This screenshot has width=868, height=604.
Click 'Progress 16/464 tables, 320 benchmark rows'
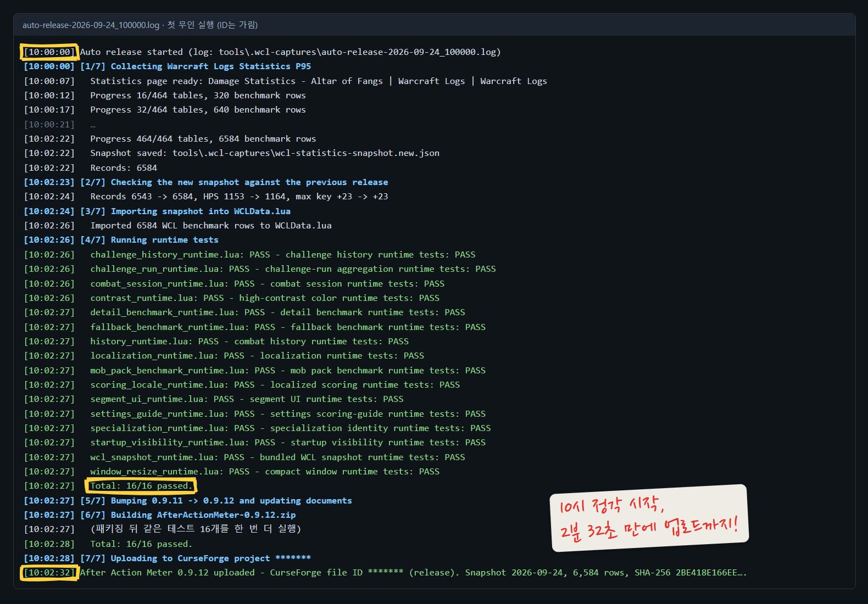[165, 96]
